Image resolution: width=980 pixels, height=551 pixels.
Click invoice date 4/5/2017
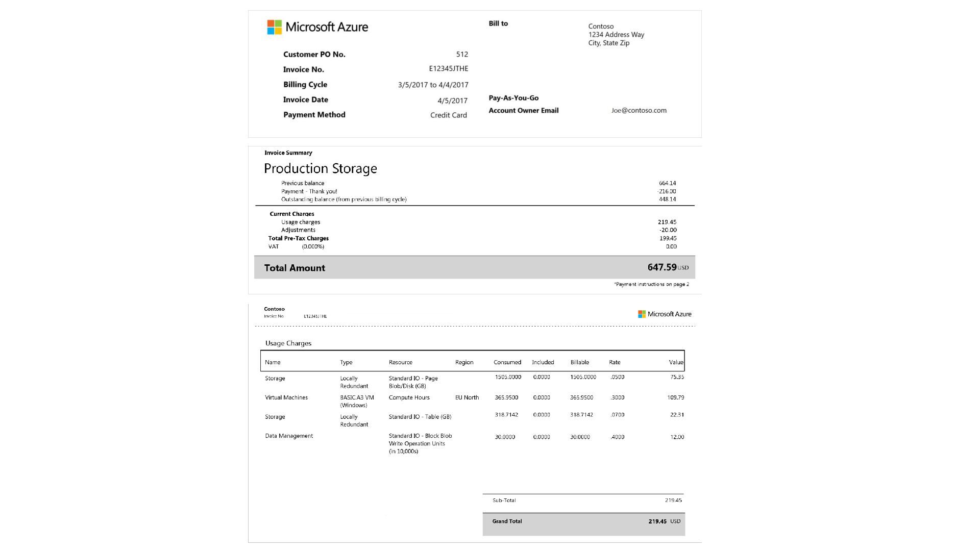click(452, 101)
